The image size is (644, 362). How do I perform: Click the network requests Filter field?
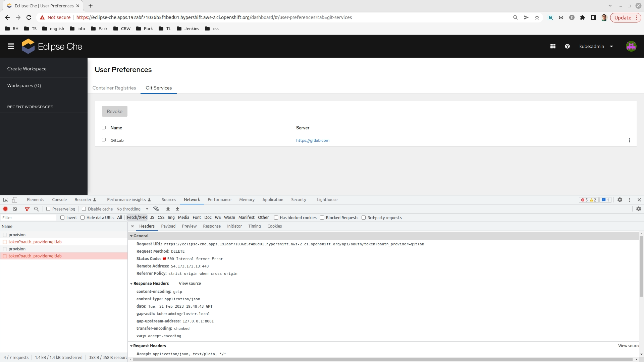click(x=29, y=217)
